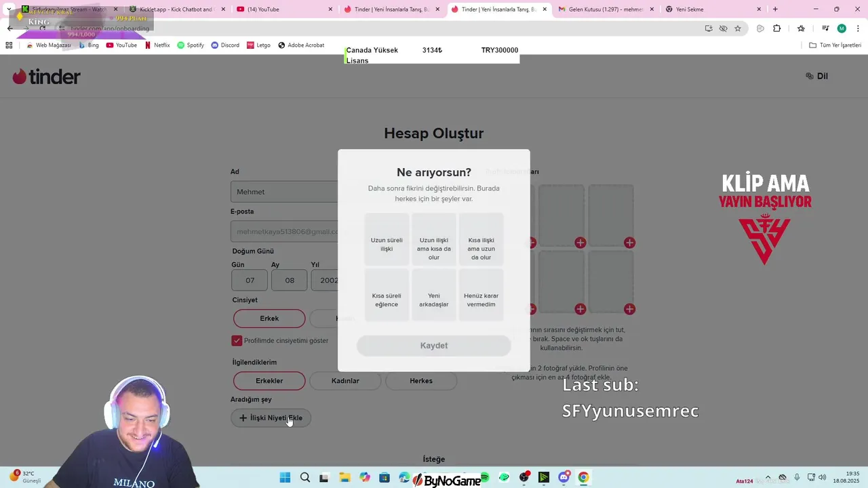
Task: Open Chrome three-dot menu
Action: 859,28
